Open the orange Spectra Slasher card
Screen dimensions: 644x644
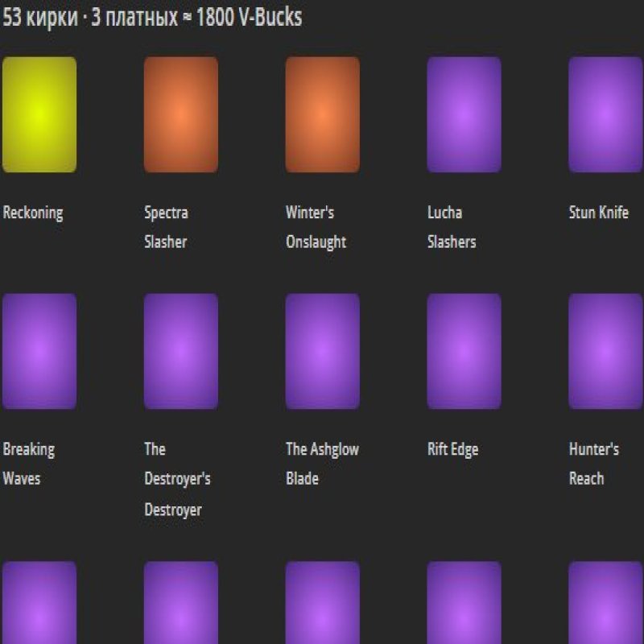coord(180,113)
